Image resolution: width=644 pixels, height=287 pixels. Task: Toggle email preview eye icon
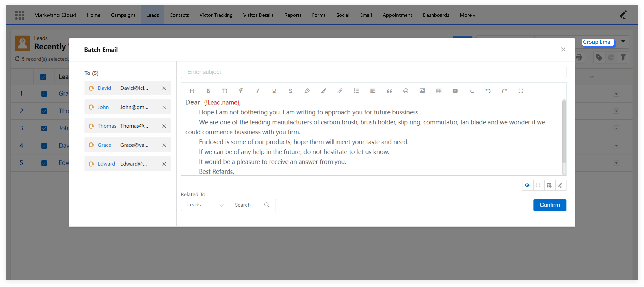[527, 185]
